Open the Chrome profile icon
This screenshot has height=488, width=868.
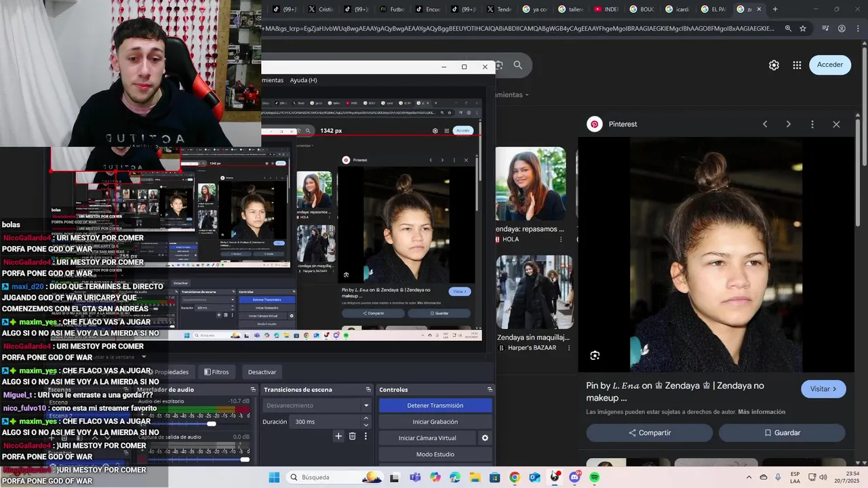tap(842, 28)
